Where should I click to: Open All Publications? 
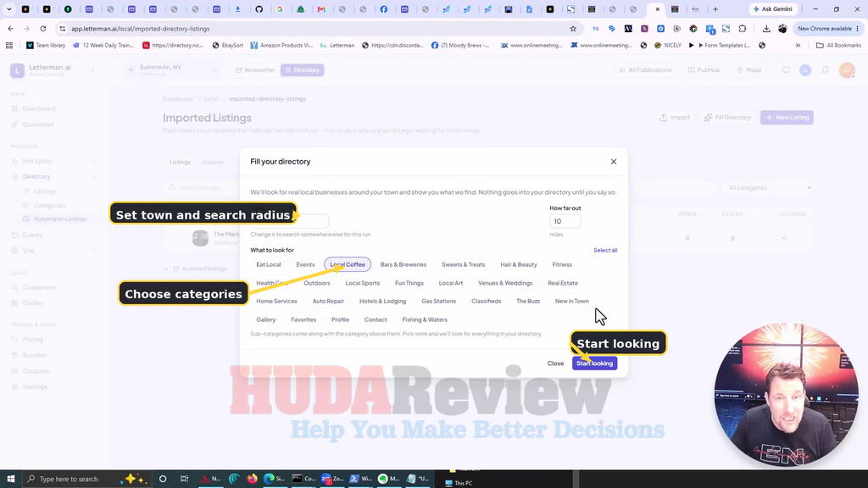tap(645, 70)
